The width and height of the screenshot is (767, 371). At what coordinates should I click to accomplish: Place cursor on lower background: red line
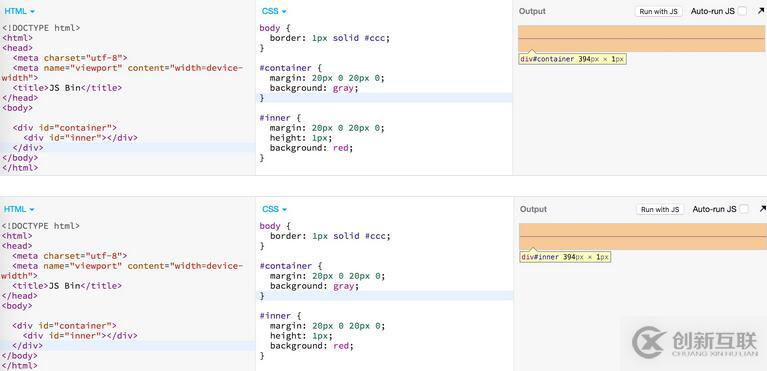(x=312, y=346)
